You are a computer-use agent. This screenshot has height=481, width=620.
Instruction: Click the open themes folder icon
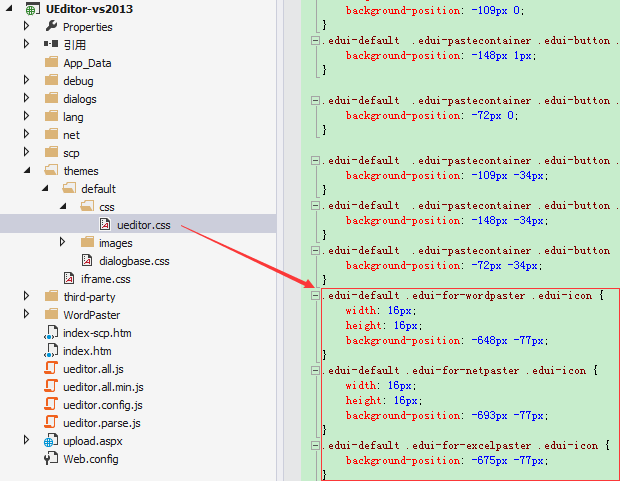51,170
